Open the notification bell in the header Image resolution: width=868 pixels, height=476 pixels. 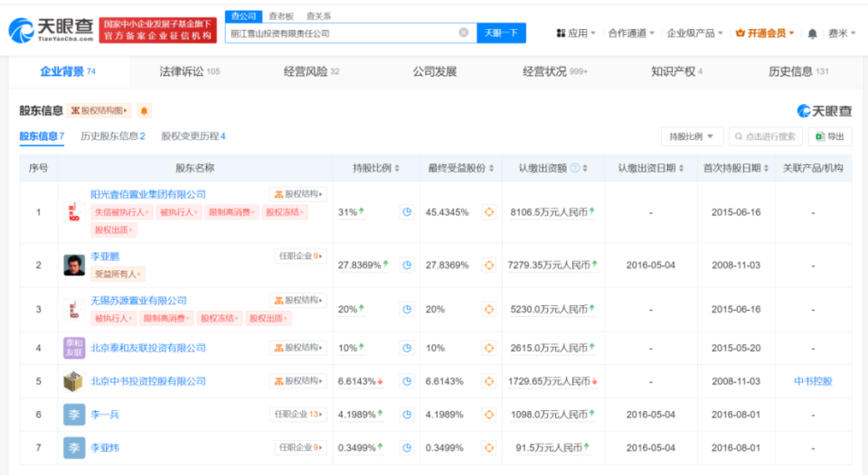tap(812, 33)
